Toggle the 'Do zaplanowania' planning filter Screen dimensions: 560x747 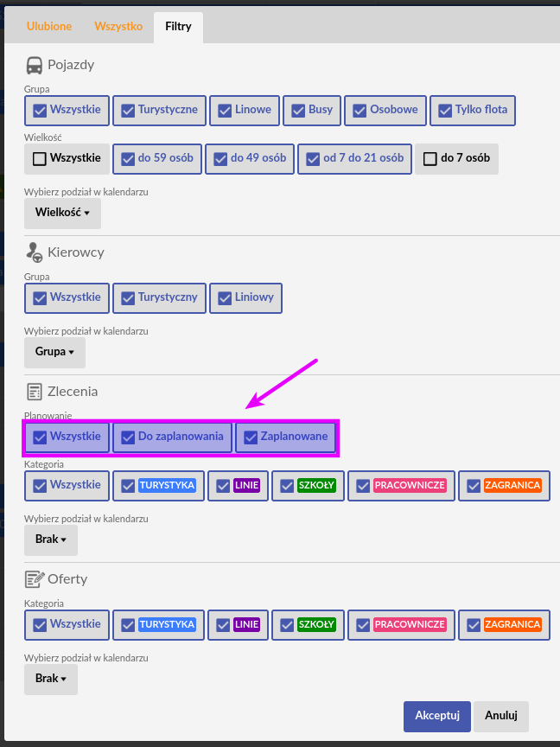(x=172, y=437)
